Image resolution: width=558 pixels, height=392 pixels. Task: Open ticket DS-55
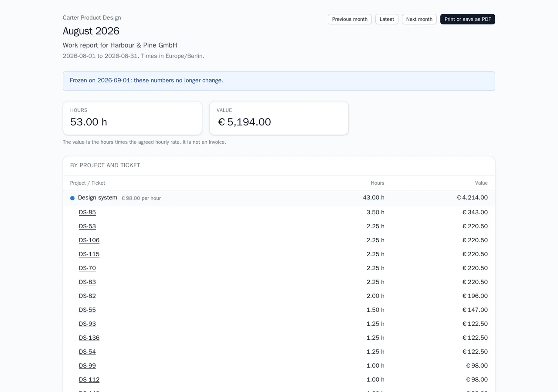[x=87, y=310]
